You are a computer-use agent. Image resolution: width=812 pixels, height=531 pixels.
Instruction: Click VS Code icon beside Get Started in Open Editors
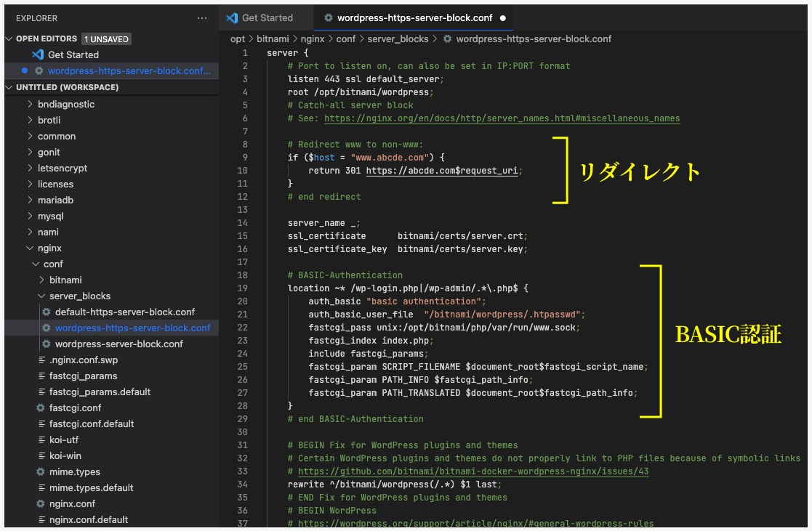pyautogui.click(x=38, y=54)
